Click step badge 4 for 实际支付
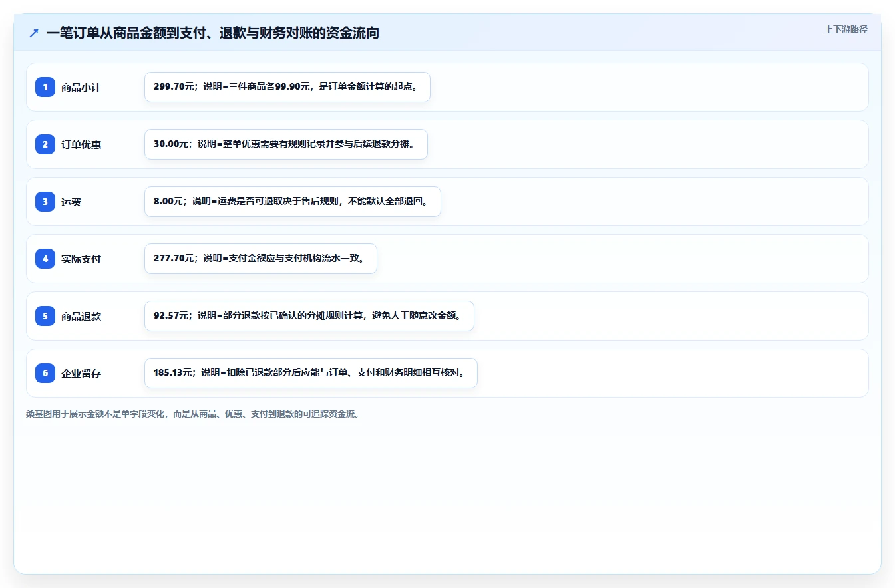 pos(45,259)
